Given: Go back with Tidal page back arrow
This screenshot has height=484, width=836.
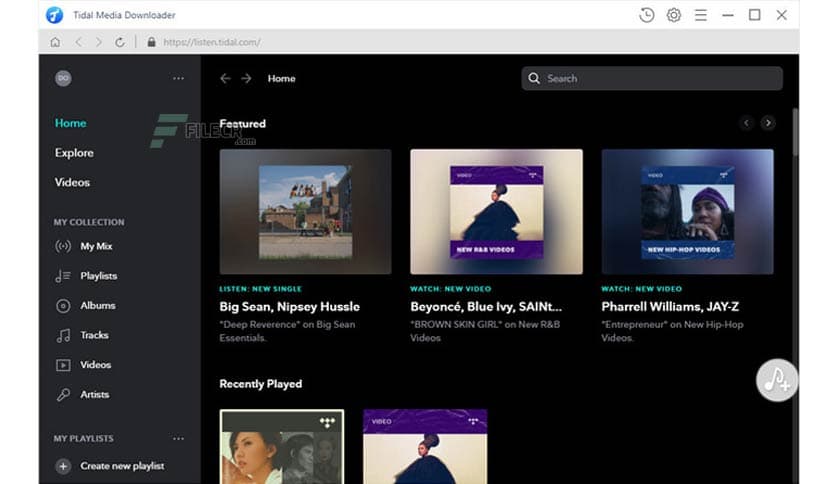Looking at the screenshot, I should click(225, 78).
